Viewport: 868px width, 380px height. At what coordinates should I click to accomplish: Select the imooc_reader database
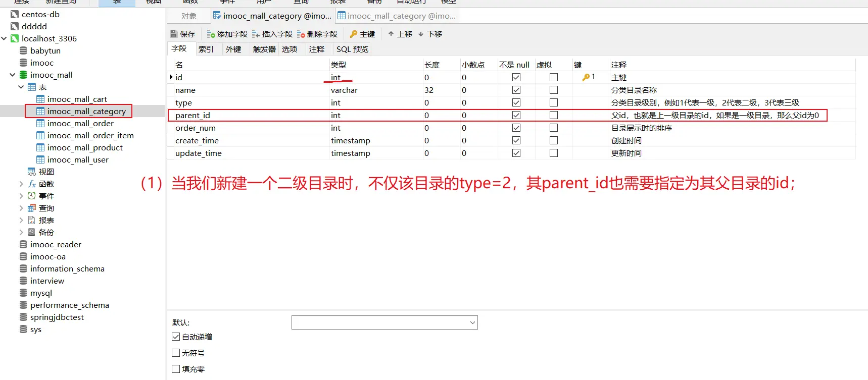56,244
